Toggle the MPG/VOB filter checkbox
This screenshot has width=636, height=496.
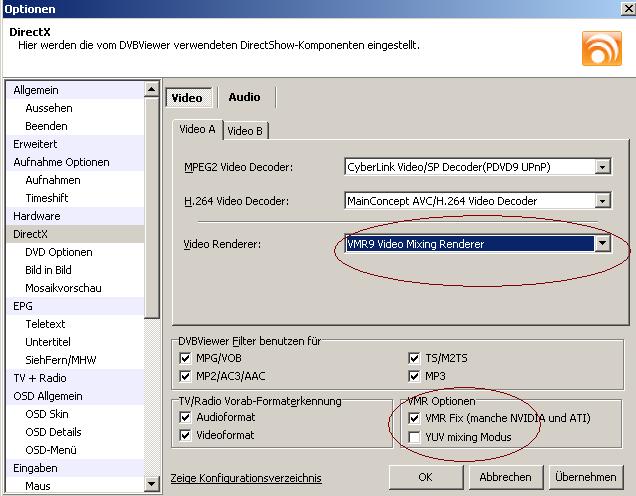[x=184, y=357]
